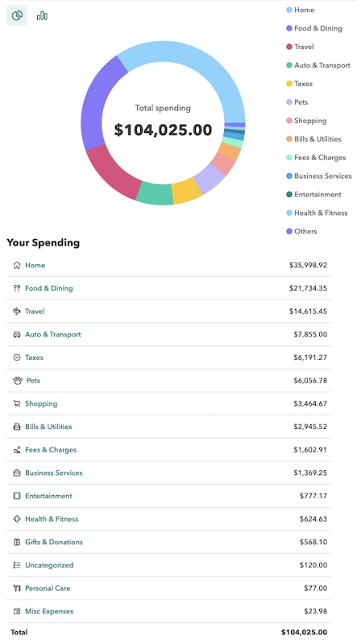Click the Travel legend color dot
This screenshot has width=357, height=644.
289,47
